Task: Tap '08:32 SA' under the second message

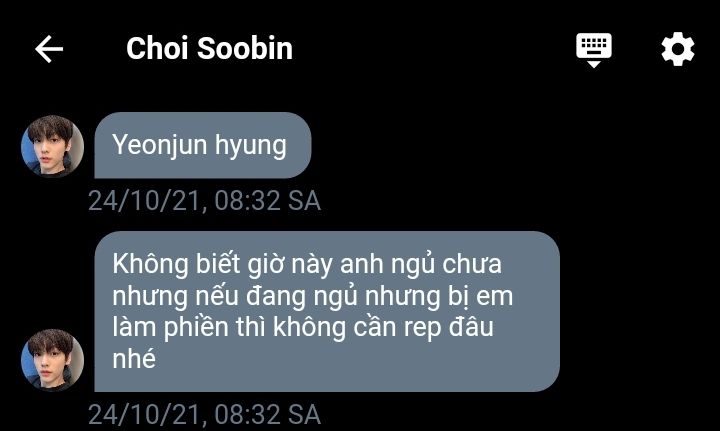Action: tap(268, 414)
